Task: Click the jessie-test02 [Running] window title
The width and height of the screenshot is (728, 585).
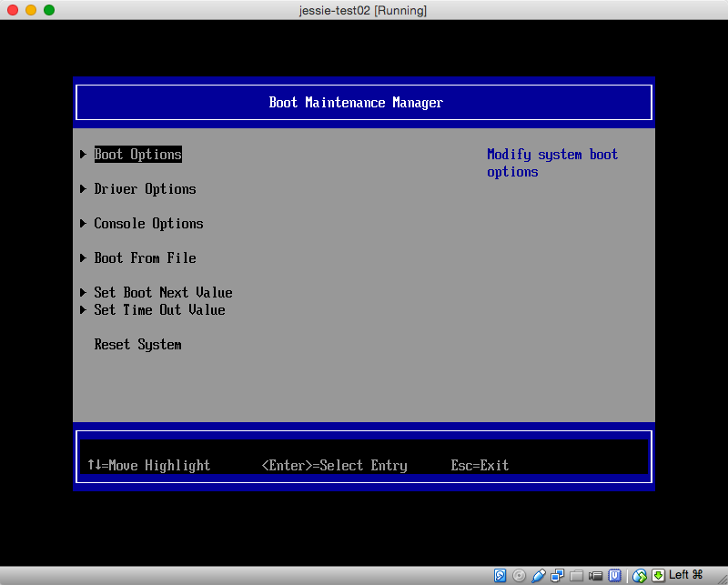Action: (x=362, y=10)
